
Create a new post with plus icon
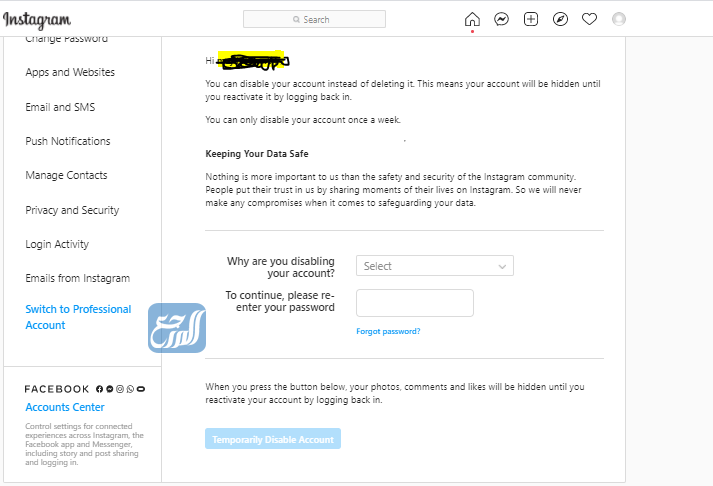(x=531, y=19)
